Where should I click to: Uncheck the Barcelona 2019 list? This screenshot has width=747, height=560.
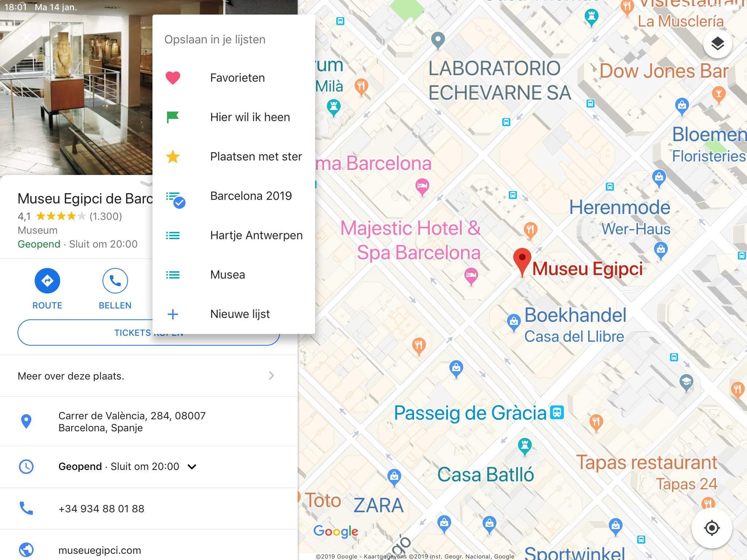[x=234, y=196]
